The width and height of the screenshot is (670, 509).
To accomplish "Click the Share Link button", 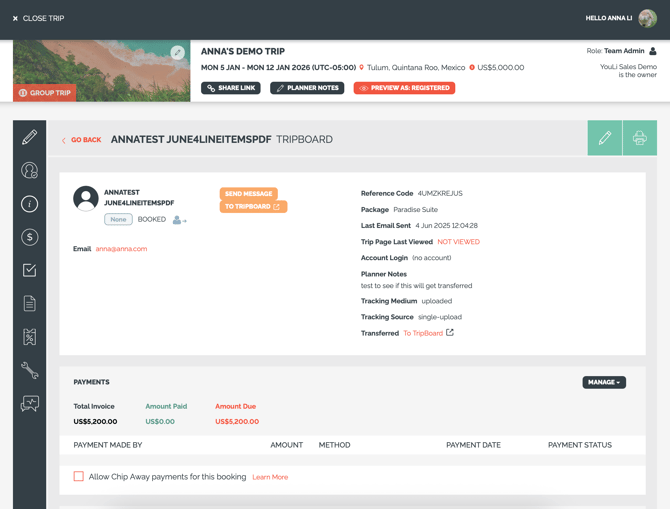I will (231, 88).
